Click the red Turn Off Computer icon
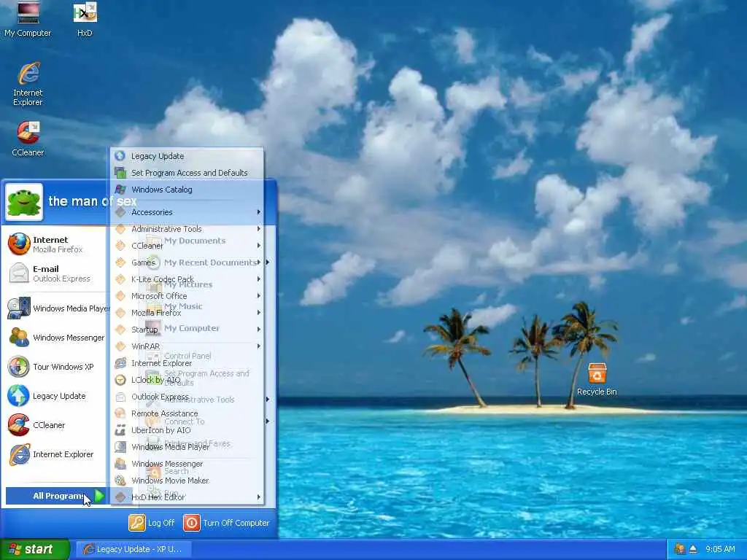 pyautogui.click(x=192, y=522)
